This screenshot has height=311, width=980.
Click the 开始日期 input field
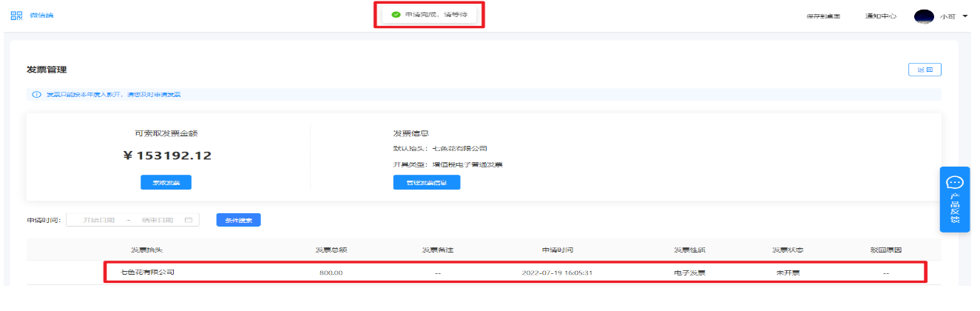97,220
